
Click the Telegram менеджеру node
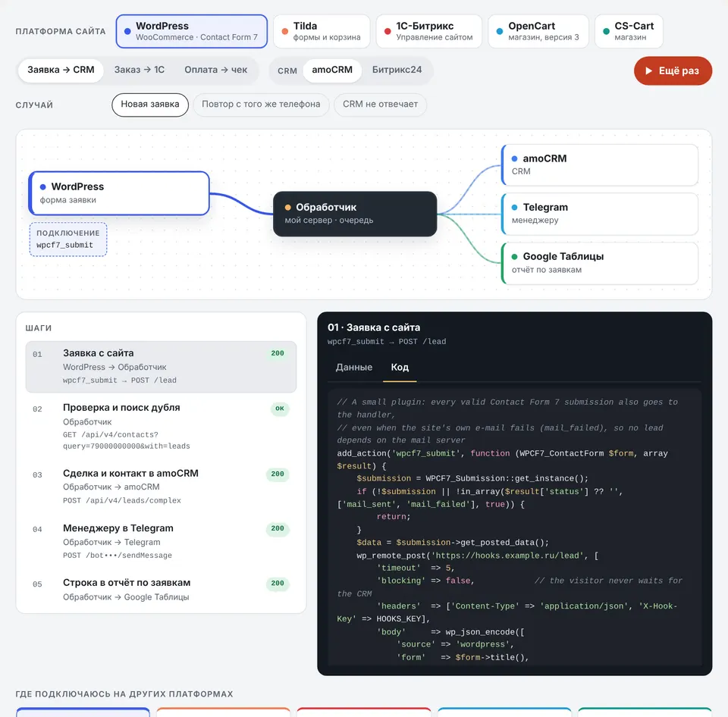point(600,214)
